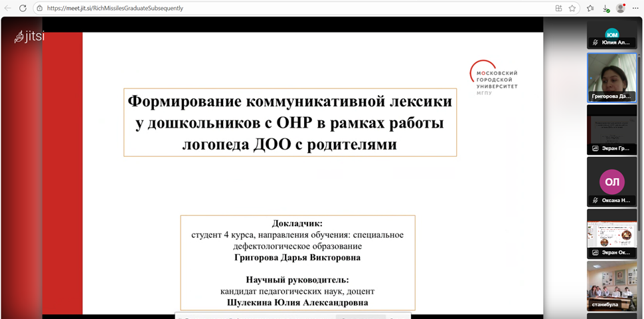
Task: Click the Jitsi logo in the corner
Action: tap(29, 37)
